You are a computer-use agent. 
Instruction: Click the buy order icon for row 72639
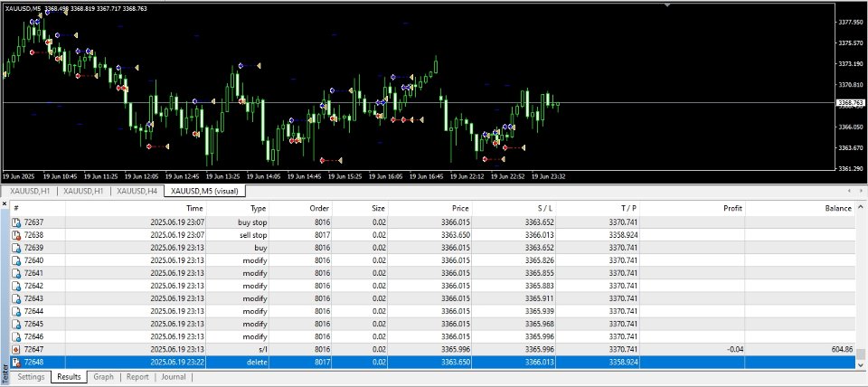pyautogui.click(x=16, y=248)
